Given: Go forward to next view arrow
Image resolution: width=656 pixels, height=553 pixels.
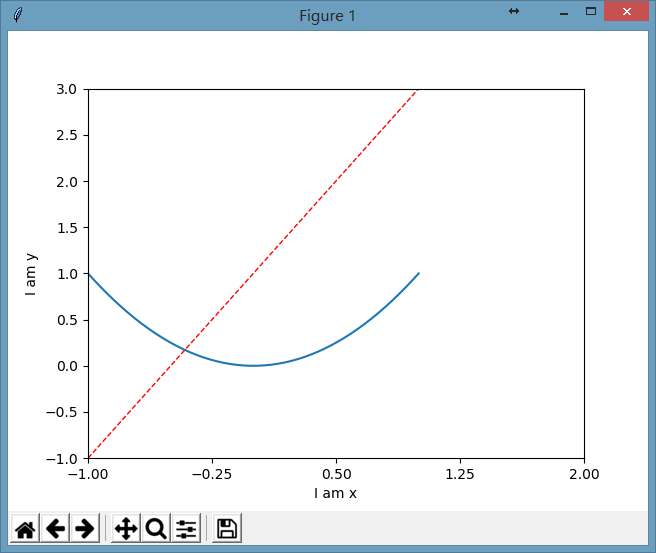Looking at the screenshot, I should tap(85, 528).
